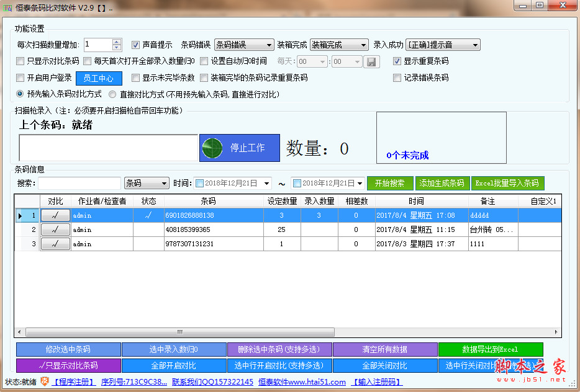Viewport: 580px width, 392px height.
Task: Open the 恒泰软件www.htai51.com link
Action: [x=302, y=382]
